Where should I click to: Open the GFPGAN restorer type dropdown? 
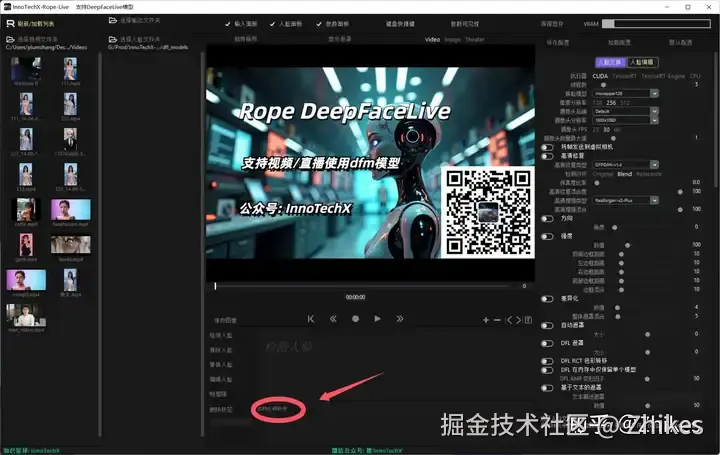tap(626, 164)
